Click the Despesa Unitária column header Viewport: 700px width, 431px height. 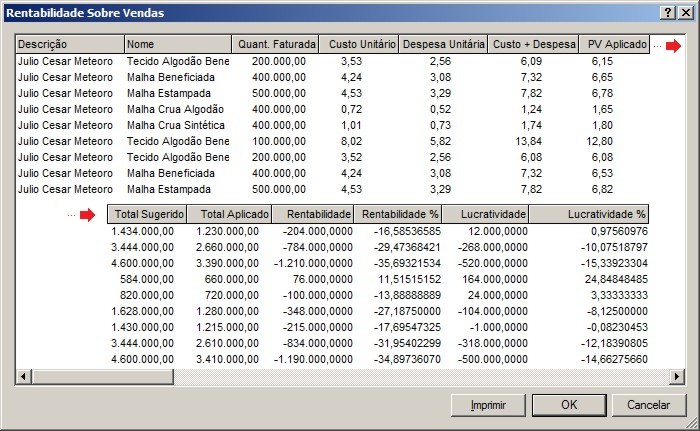443,45
